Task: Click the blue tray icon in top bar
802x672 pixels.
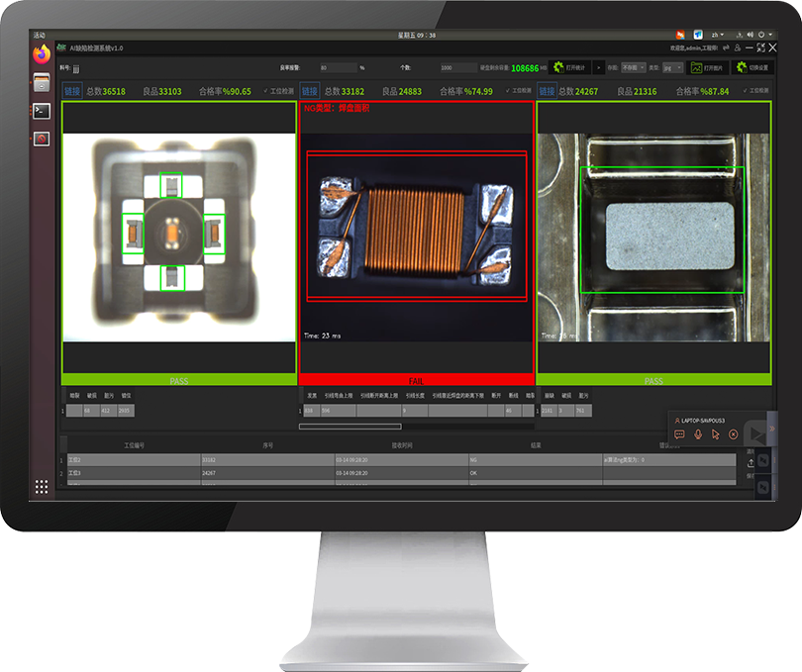Action: [698, 35]
